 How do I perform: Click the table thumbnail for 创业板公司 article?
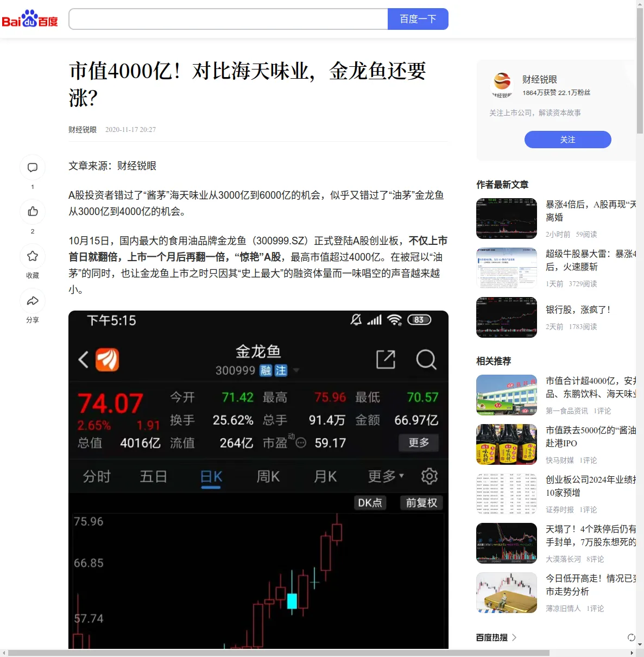[507, 494]
